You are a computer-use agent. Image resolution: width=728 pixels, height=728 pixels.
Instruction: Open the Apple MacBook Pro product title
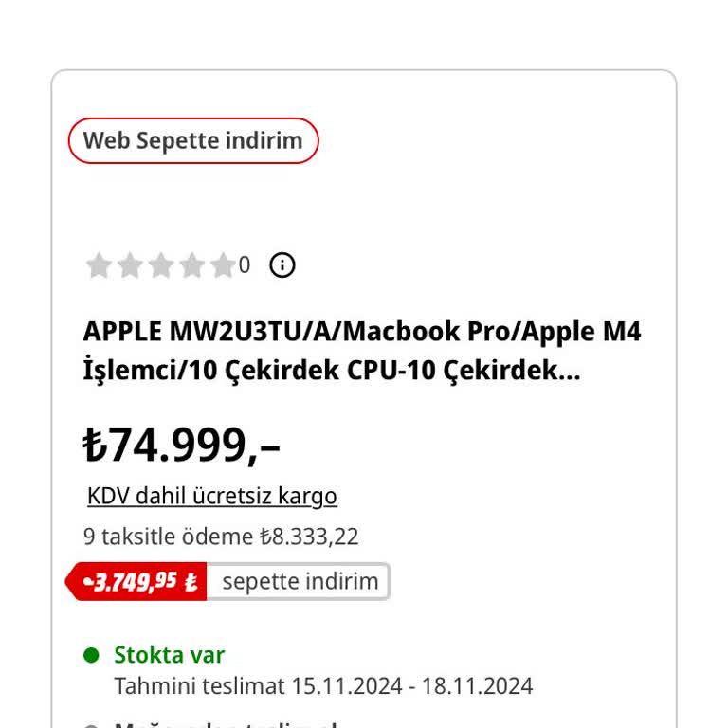pos(362,351)
